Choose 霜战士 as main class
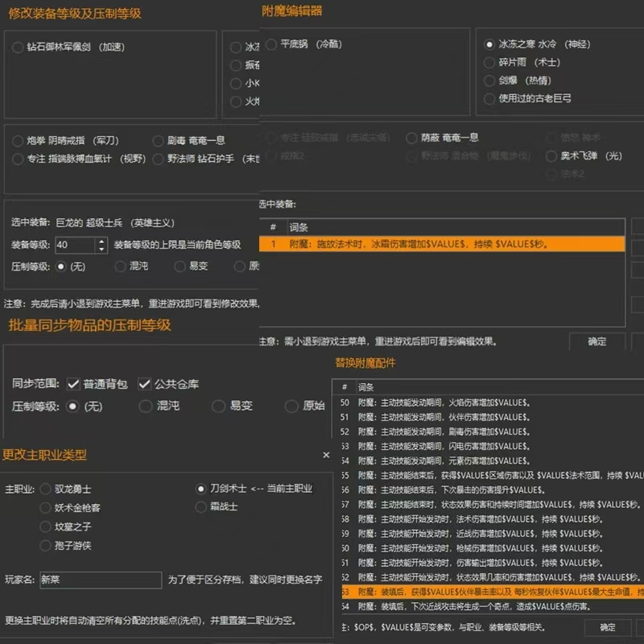The width and height of the screenshot is (644, 644). (200, 507)
